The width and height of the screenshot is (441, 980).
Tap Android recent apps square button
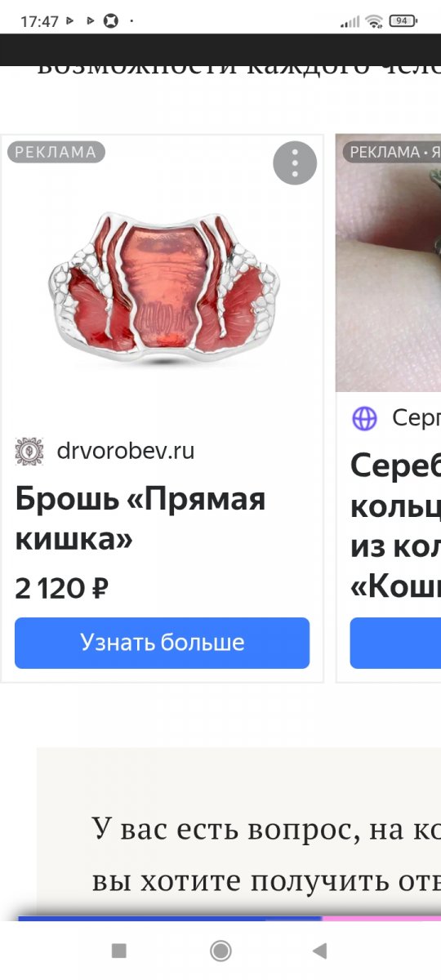click(119, 950)
